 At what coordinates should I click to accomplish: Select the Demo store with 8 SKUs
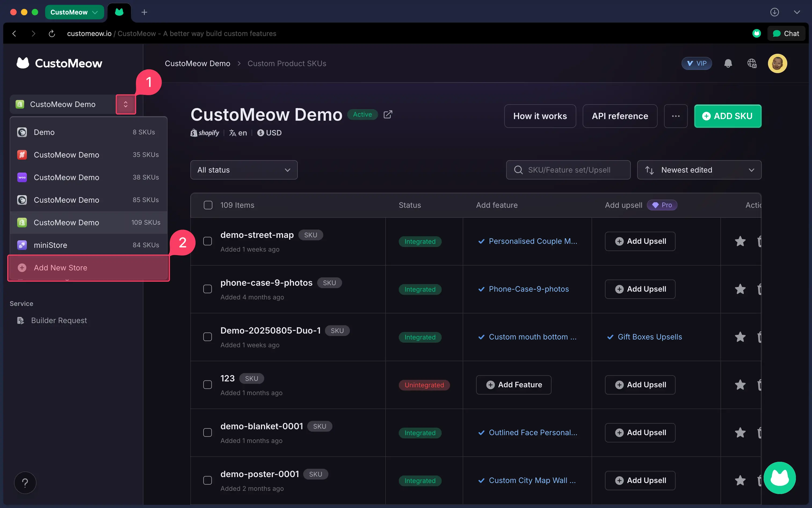89,132
